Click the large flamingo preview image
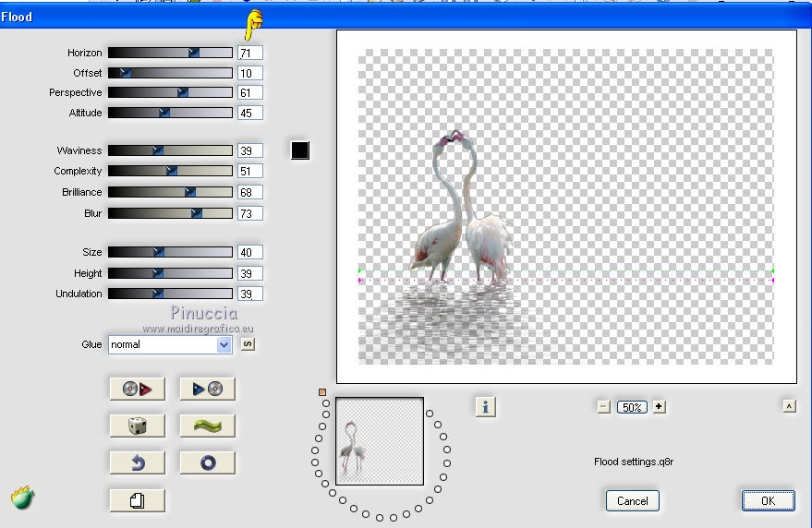 point(566,207)
